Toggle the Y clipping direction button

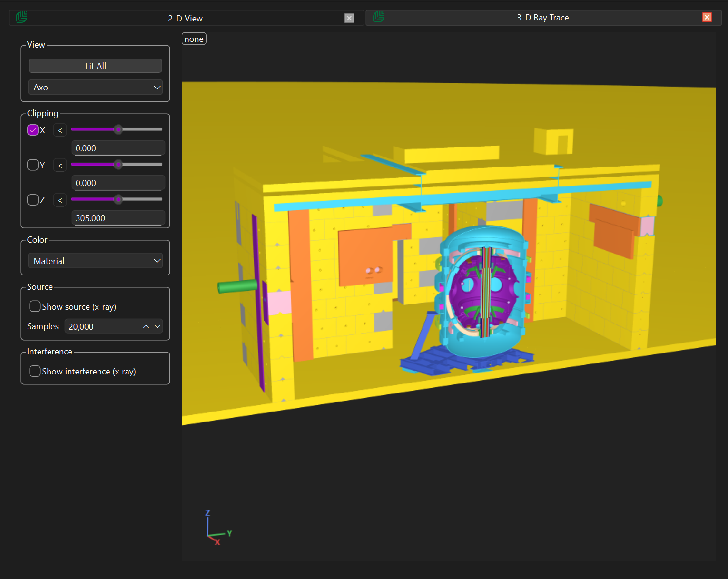click(x=60, y=165)
